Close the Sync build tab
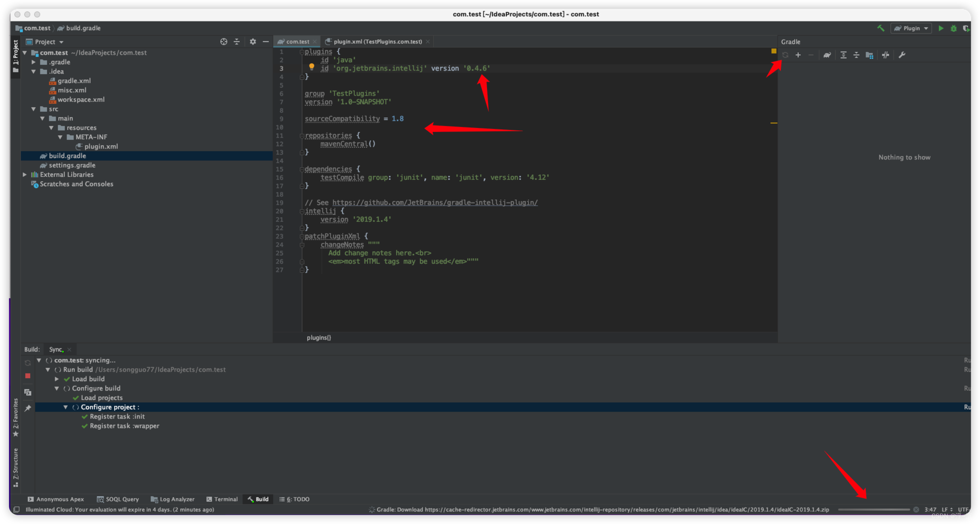This screenshot has height=524, width=980. (x=69, y=350)
